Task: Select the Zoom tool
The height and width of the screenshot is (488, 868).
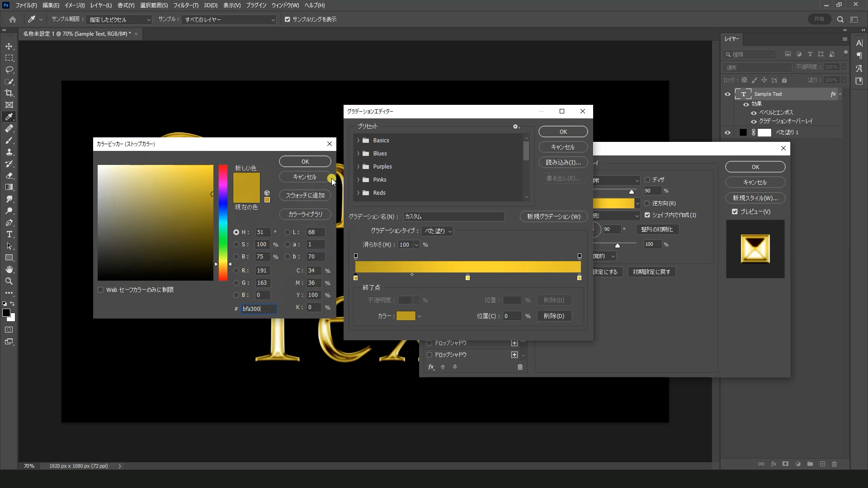Action: coord(9,281)
